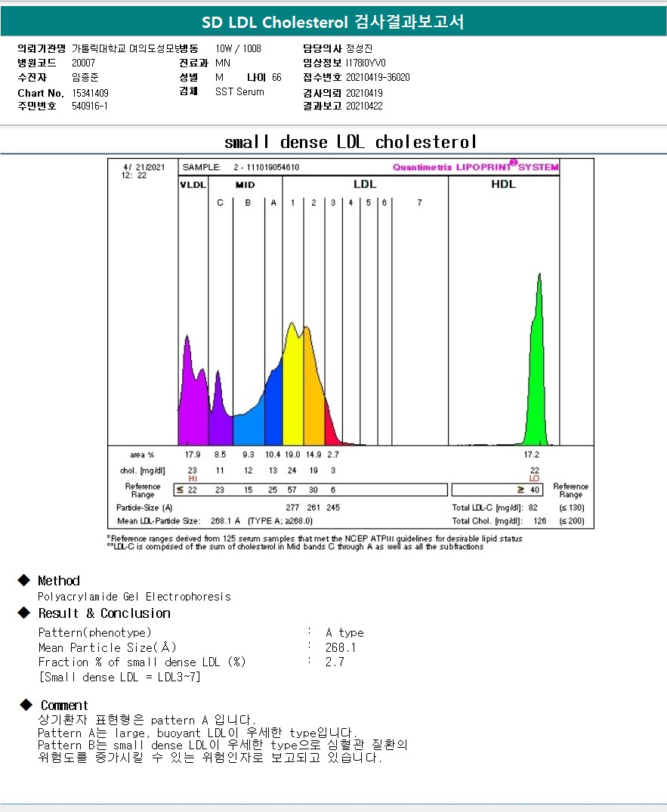Viewport: 667px width, 812px height.
Task: Select the LDL subfraction label "7"
Action: 419,202
